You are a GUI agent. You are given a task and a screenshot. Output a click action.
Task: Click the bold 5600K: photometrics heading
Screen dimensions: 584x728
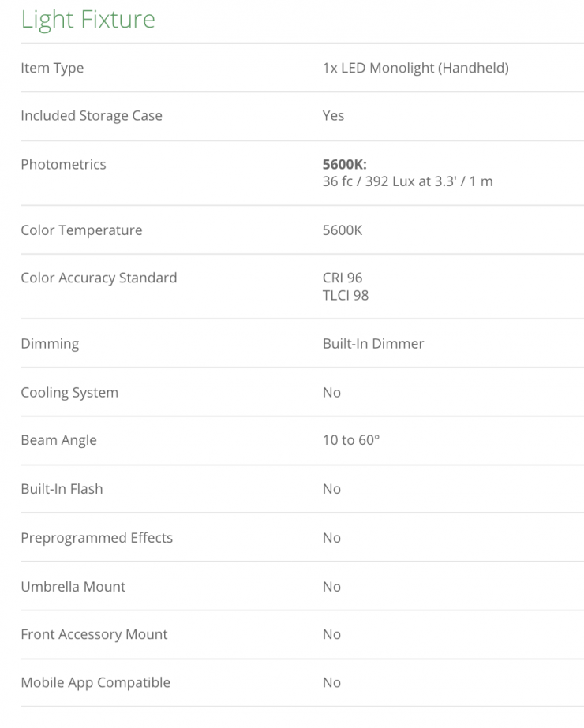[345, 165]
